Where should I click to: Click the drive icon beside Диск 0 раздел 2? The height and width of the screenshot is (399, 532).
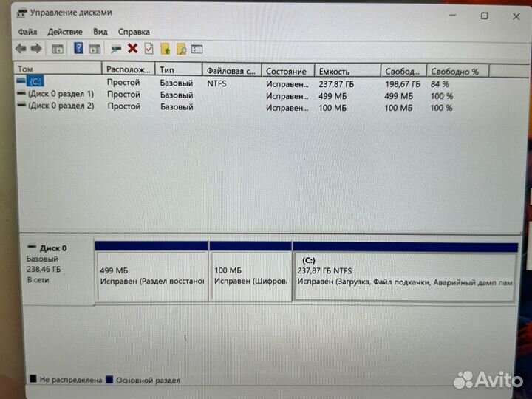[x=21, y=105]
